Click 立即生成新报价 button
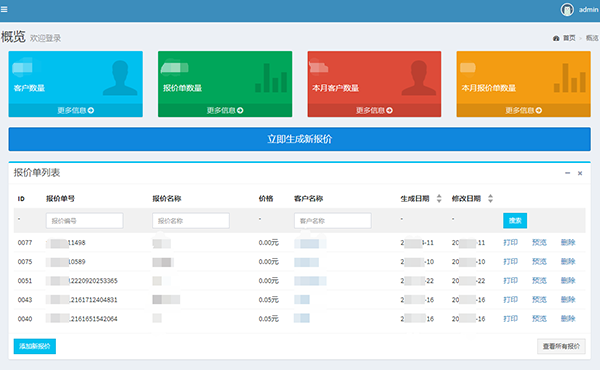Image resolution: width=600 pixels, height=370 pixels. click(x=300, y=139)
